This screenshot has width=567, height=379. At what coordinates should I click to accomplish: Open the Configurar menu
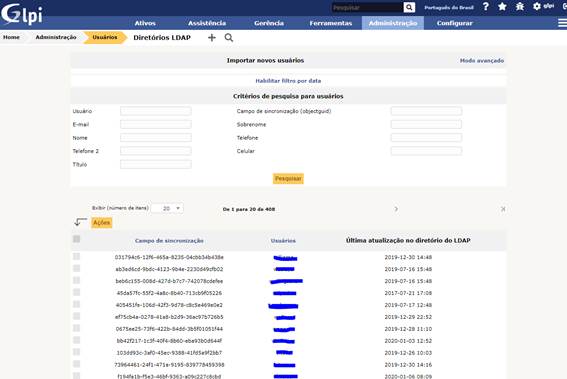pyautogui.click(x=455, y=23)
